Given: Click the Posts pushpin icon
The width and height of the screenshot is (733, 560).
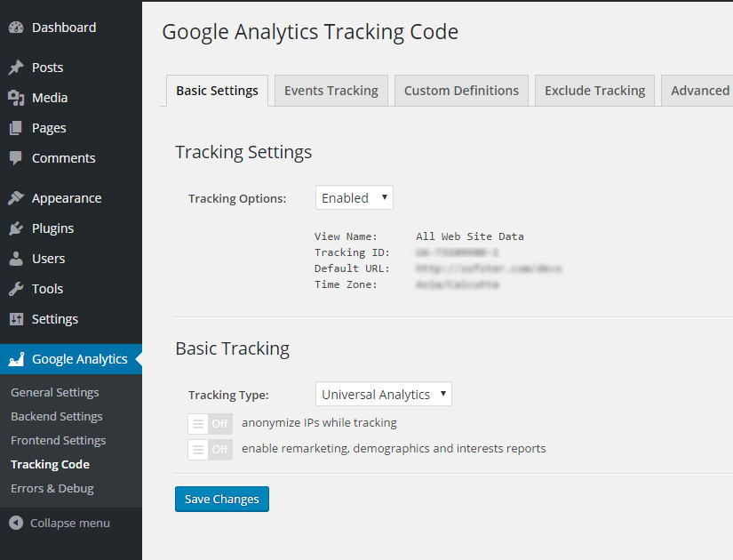Looking at the screenshot, I should pyautogui.click(x=16, y=68).
